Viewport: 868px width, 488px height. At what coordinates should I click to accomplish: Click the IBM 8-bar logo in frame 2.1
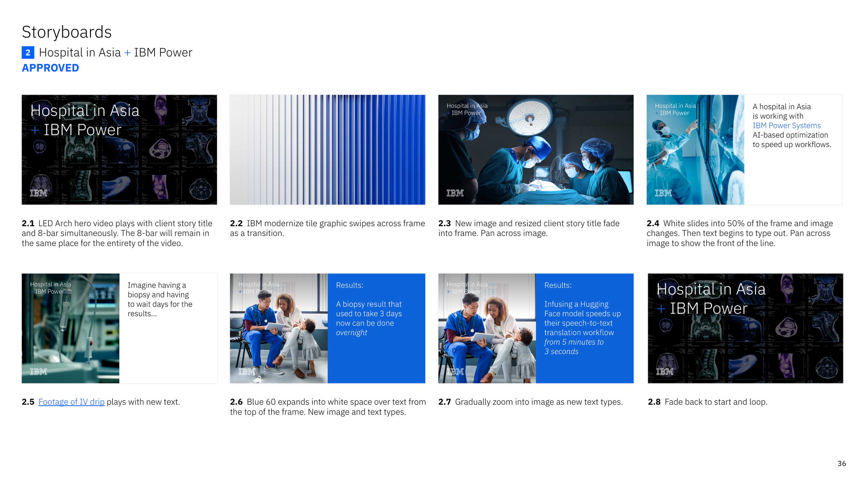coord(39,193)
